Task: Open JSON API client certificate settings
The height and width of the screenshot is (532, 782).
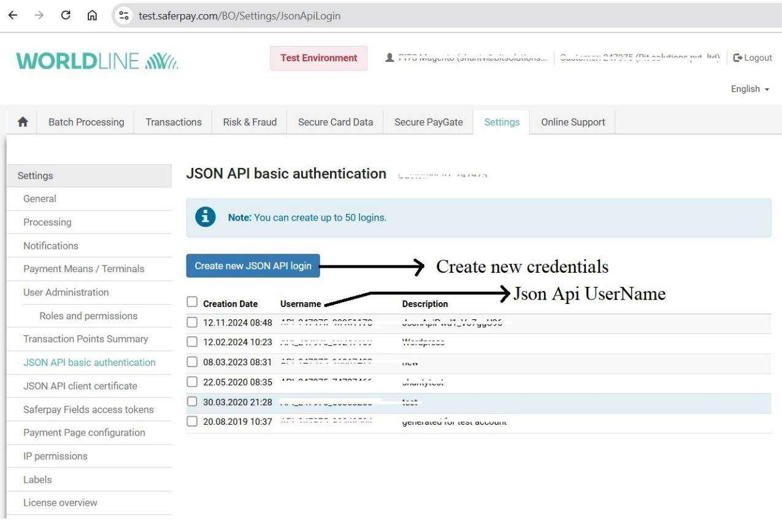Action: (x=80, y=386)
